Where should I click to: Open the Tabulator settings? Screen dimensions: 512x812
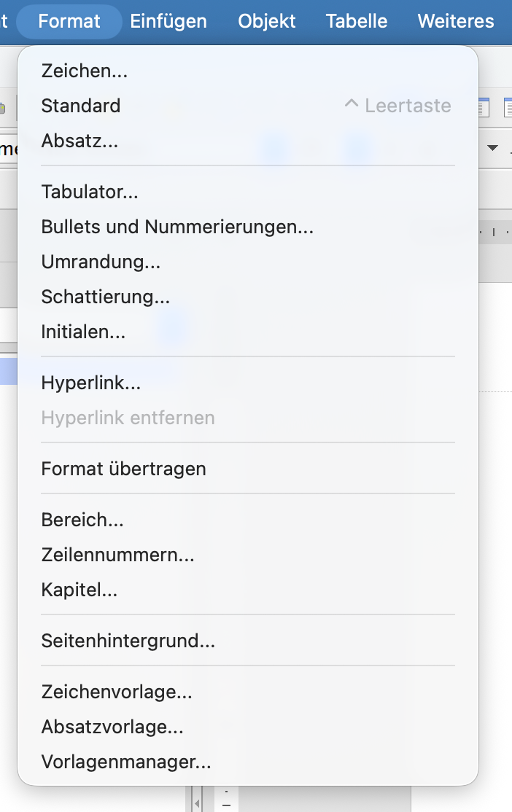point(89,192)
